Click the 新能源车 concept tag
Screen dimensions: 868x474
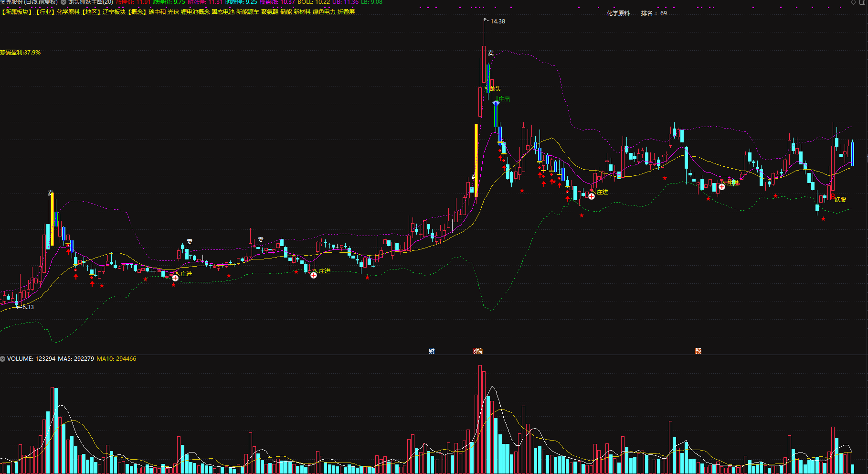pos(247,12)
